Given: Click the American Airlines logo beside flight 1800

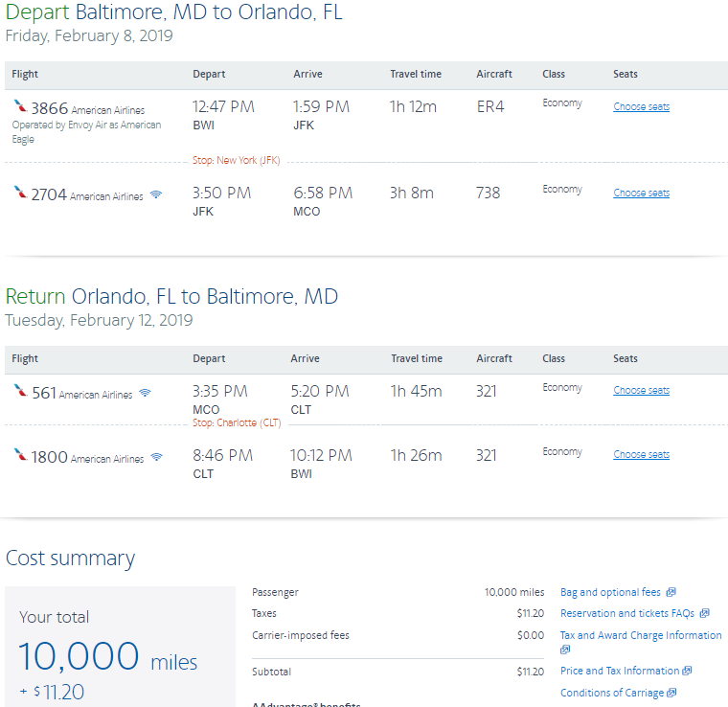Looking at the screenshot, I should point(20,456).
